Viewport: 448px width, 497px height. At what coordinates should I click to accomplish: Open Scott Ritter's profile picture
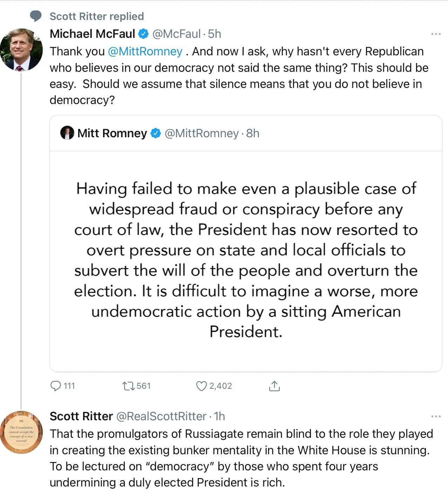(x=21, y=432)
